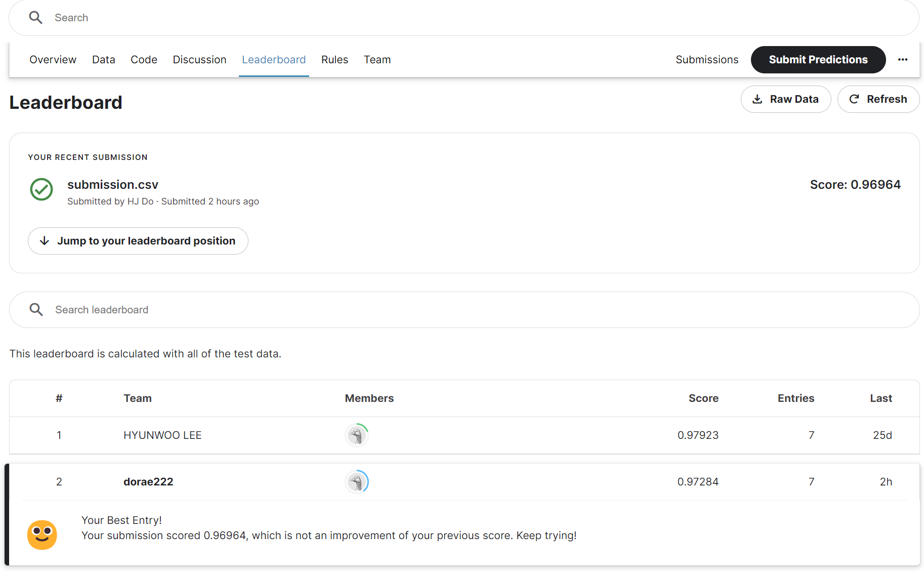Viewport: 924px width, 572px height.
Task: Open the three-dot more options menu
Action: click(x=903, y=60)
